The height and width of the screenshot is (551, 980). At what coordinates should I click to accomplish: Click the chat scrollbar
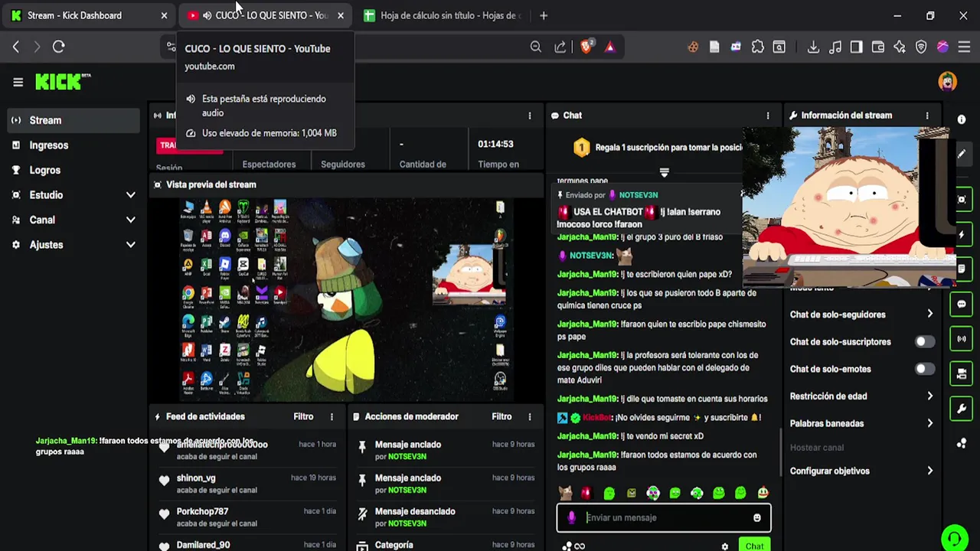779,452
